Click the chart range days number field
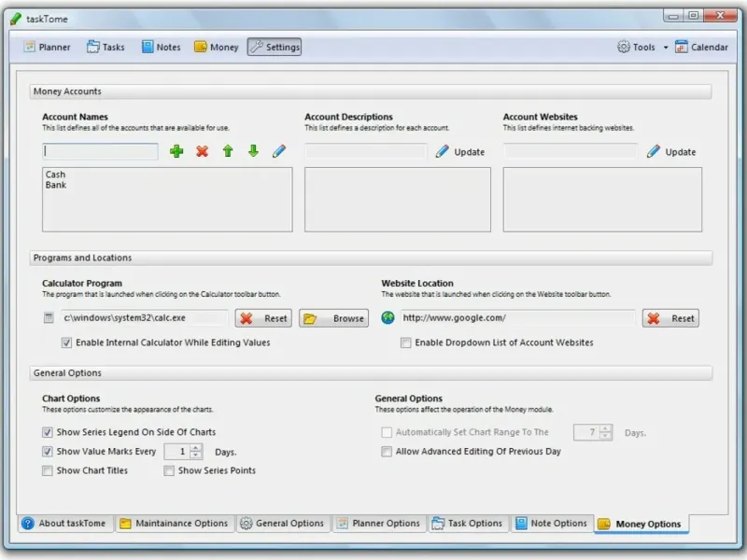Image resolution: width=747 pixels, height=560 pixels. pyautogui.click(x=587, y=432)
